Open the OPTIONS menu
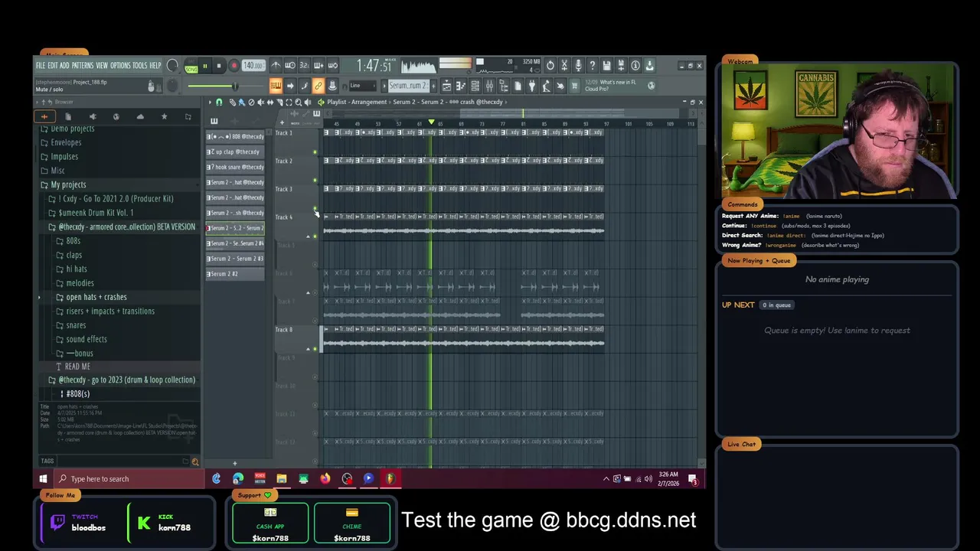This screenshot has width=980, height=551. pos(120,66)
